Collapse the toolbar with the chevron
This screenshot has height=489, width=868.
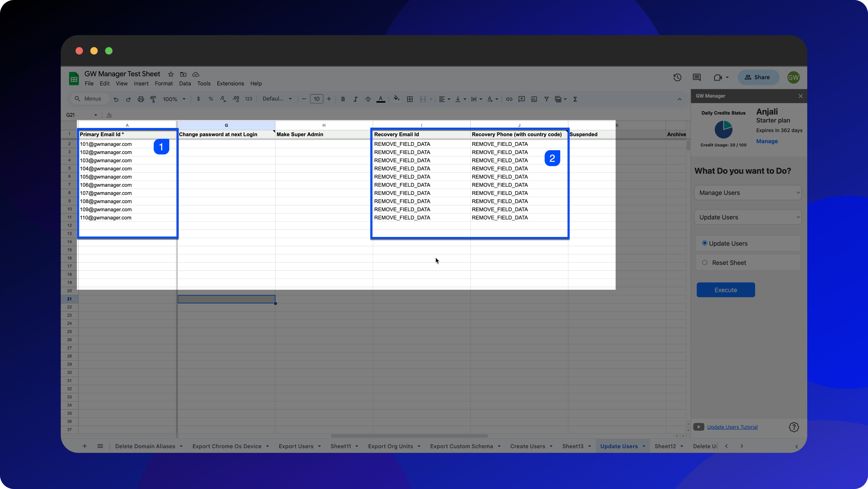click(680, 99)
